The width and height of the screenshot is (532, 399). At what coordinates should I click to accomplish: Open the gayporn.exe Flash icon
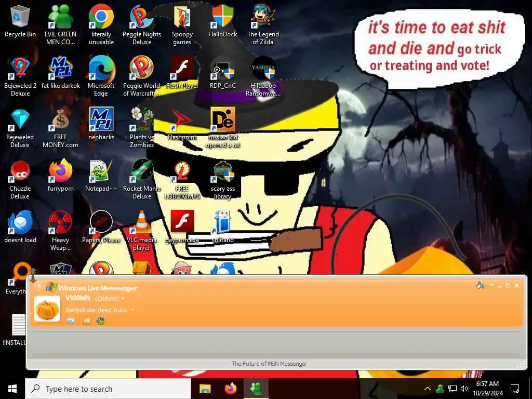click(182, 228)
